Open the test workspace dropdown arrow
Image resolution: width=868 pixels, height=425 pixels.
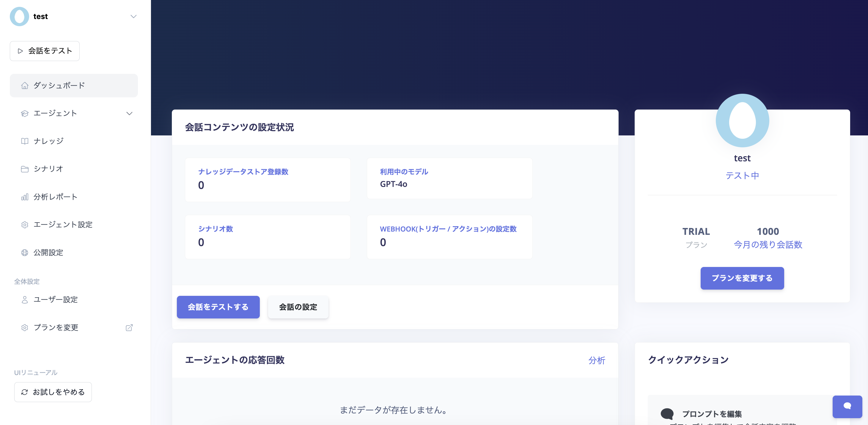133,17
